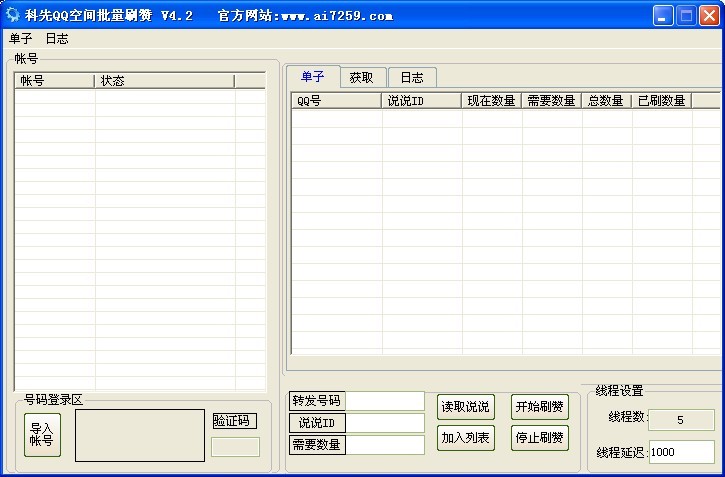725x477 pixels.
Task: Click the 开始刷赞 button
Action: pyautogui.click(x=539, y=407)
